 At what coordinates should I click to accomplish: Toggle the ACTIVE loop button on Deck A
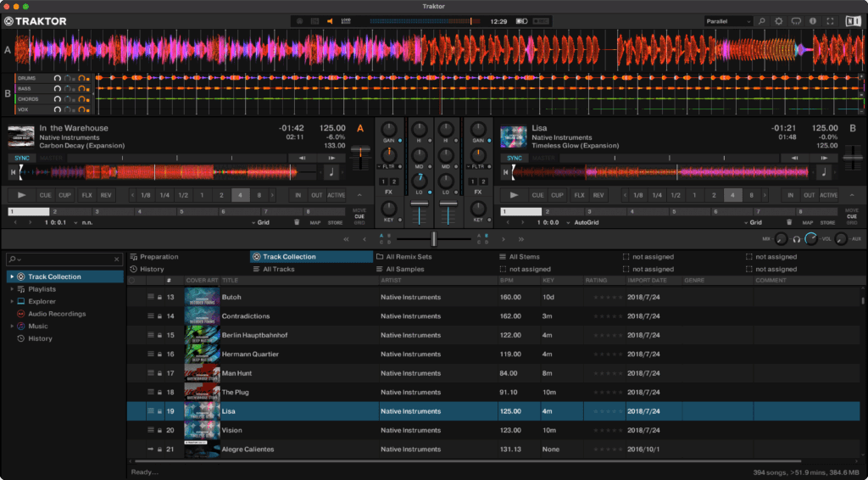click(x=336, y=195)
